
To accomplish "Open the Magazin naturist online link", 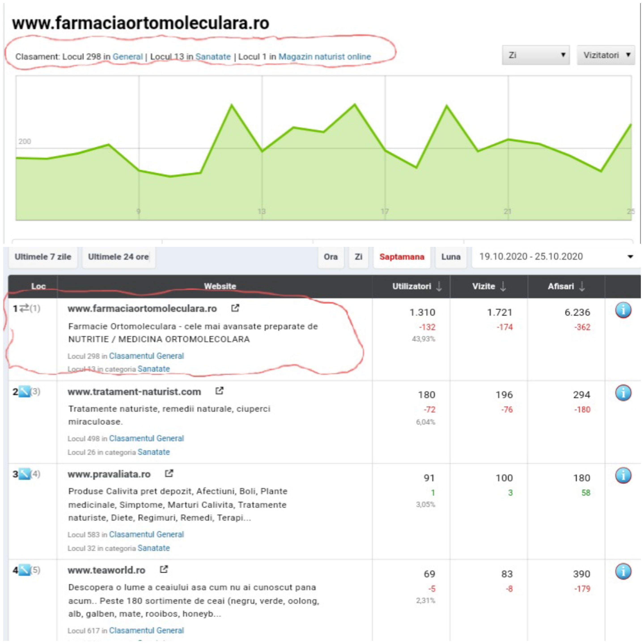I will pos(325,57).
